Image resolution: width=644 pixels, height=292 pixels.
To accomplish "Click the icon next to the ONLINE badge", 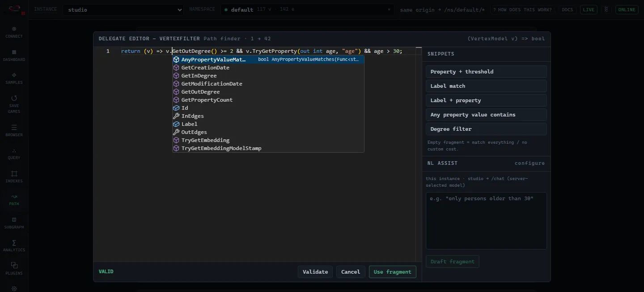I will (606, 9).
